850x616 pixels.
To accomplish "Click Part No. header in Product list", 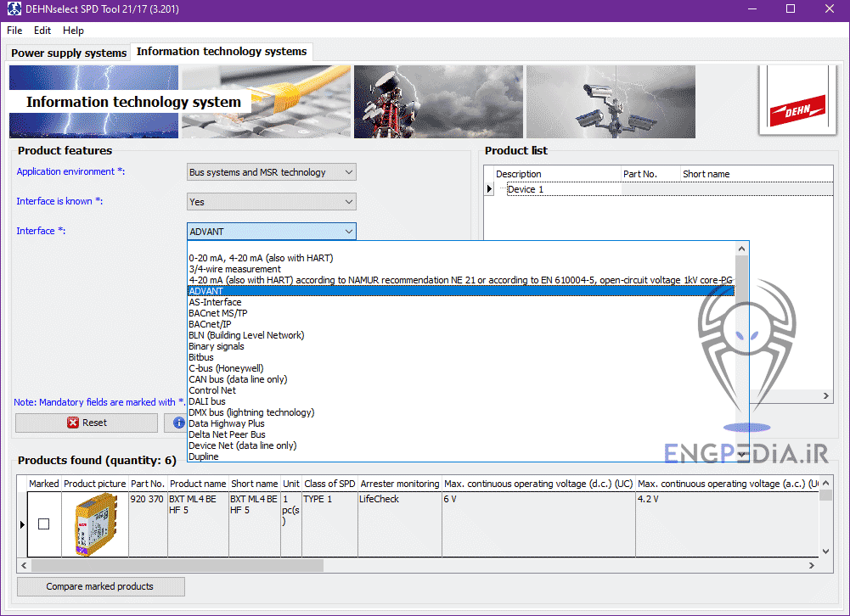I will 650,174.
